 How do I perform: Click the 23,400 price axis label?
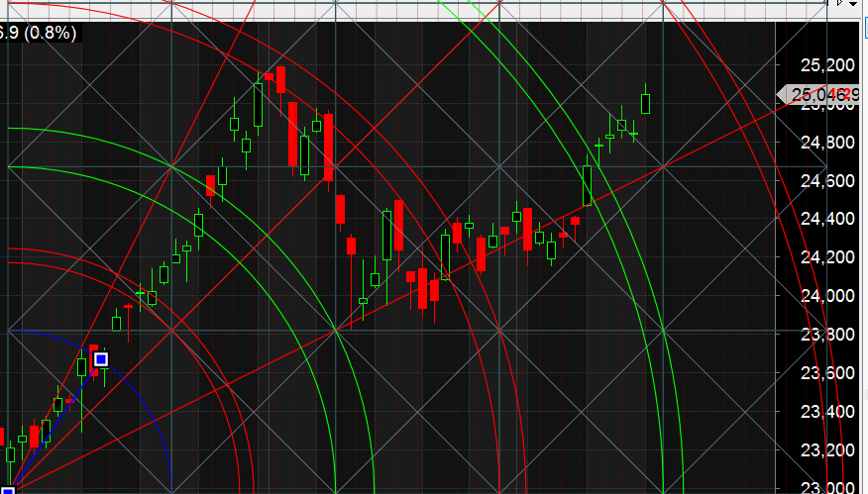(826, 412)
